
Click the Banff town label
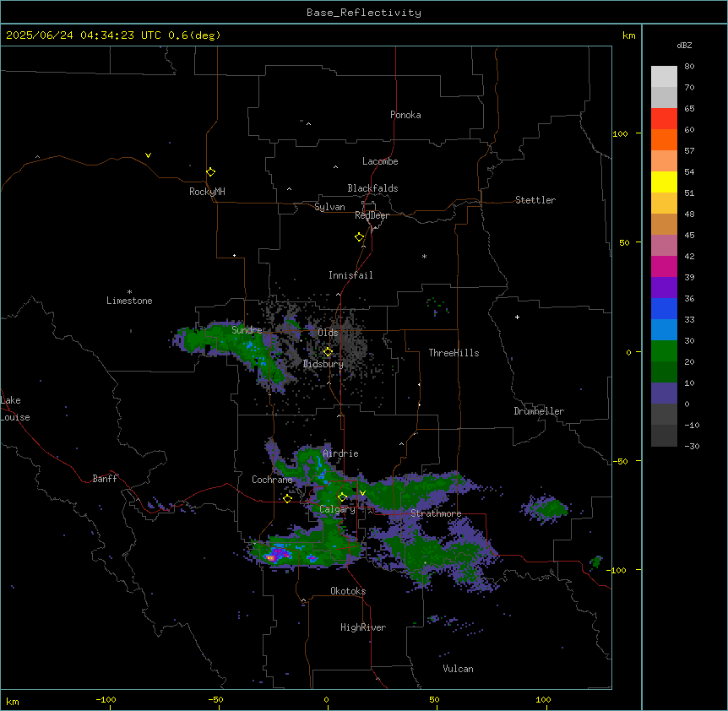105,479
